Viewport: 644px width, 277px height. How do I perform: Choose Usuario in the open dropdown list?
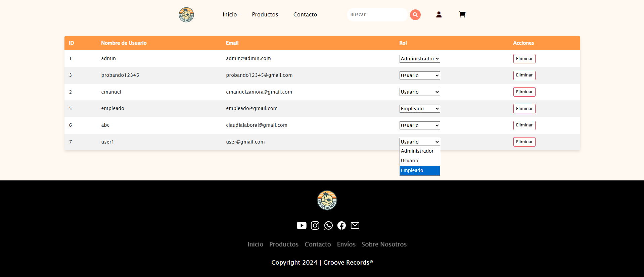click(420, 161)
